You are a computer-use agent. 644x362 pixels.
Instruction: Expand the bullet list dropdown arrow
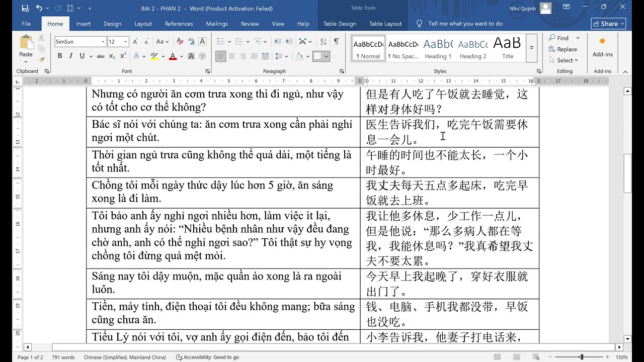(x=229, y=42)
